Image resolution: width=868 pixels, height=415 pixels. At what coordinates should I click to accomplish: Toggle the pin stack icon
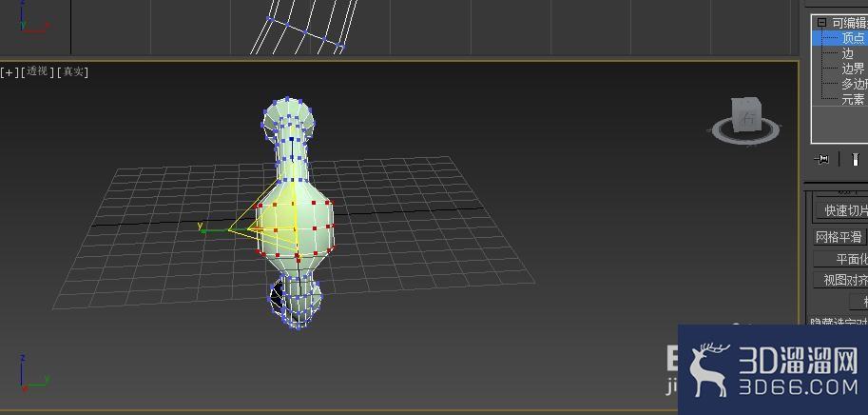[x=822, y=160]
